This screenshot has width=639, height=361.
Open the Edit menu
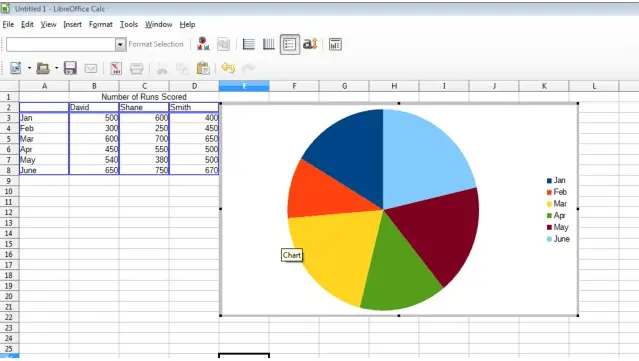tap(27, 24)
